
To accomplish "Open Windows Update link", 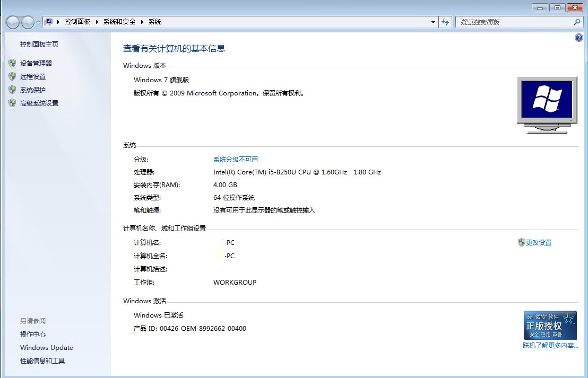I will click(47, 348).
